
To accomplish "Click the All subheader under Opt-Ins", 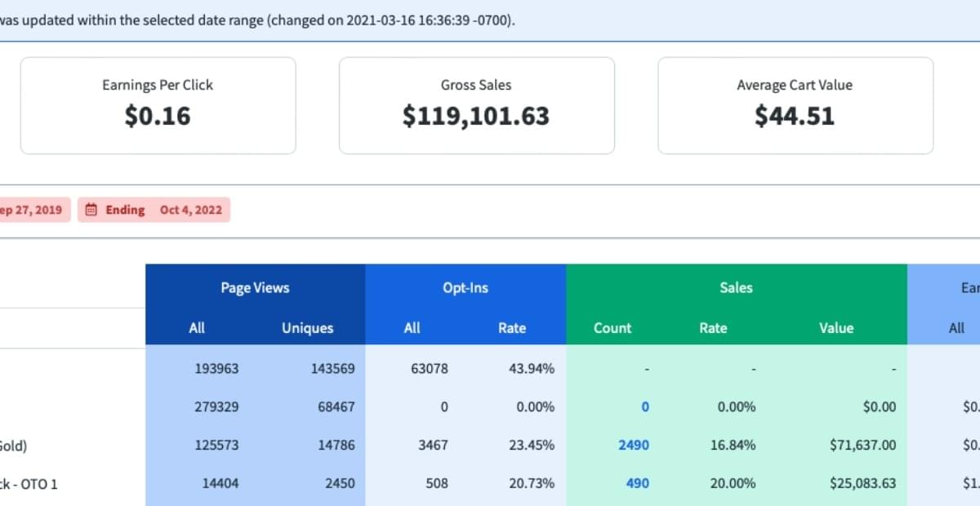I will [412, 328].
